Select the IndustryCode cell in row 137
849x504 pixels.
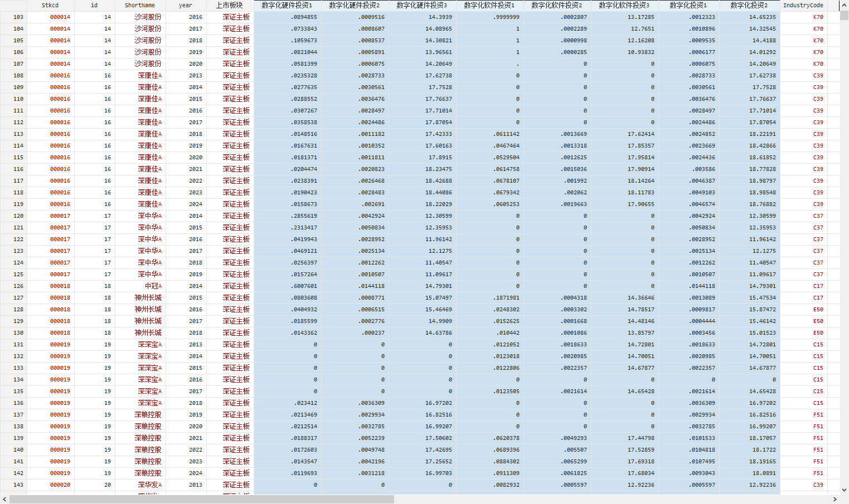tap(803, 415)
